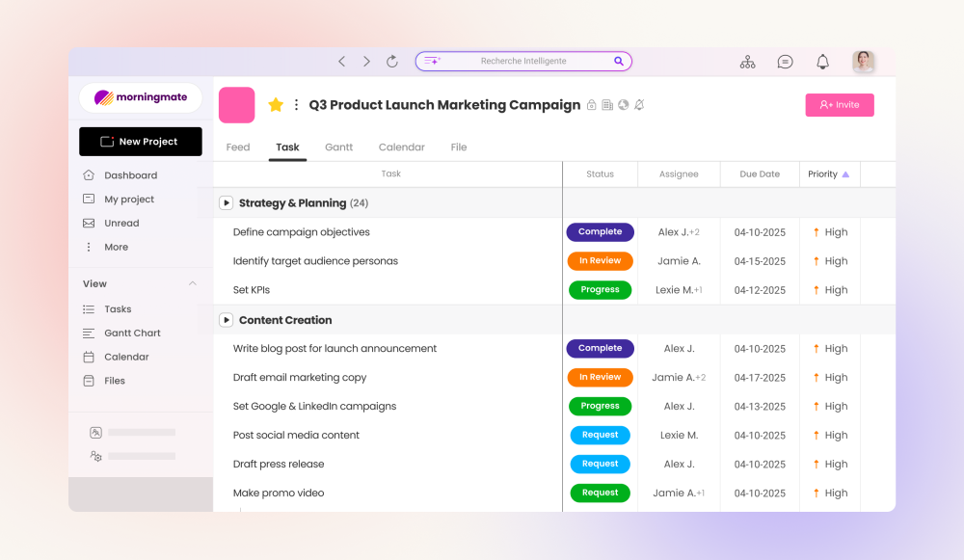Open the chat messages icon
964x560 pixels.
[785, 62]
